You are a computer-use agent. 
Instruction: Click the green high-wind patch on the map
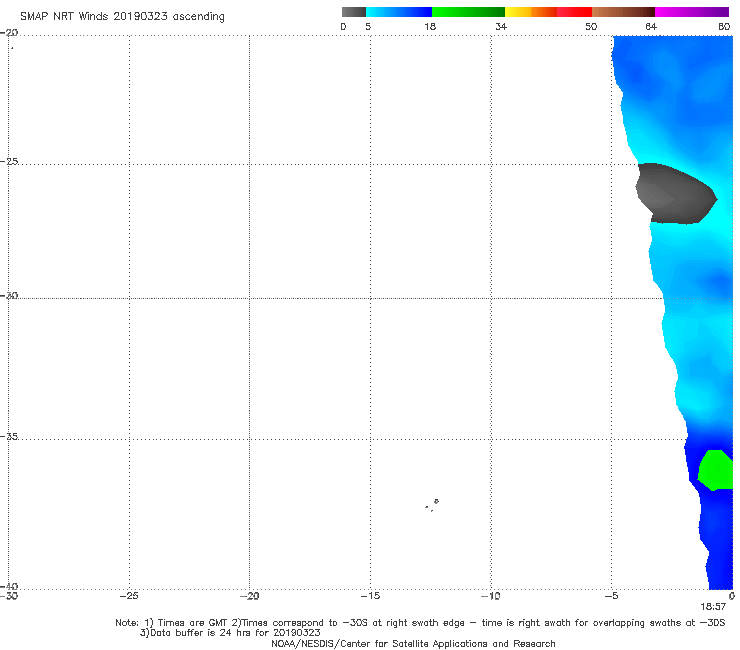[x=716, y=470]
